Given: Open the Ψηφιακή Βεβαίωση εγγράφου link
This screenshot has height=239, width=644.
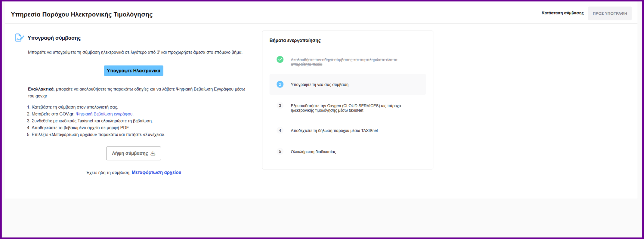Looking at the screenshot, I should (x=104, y=114).
